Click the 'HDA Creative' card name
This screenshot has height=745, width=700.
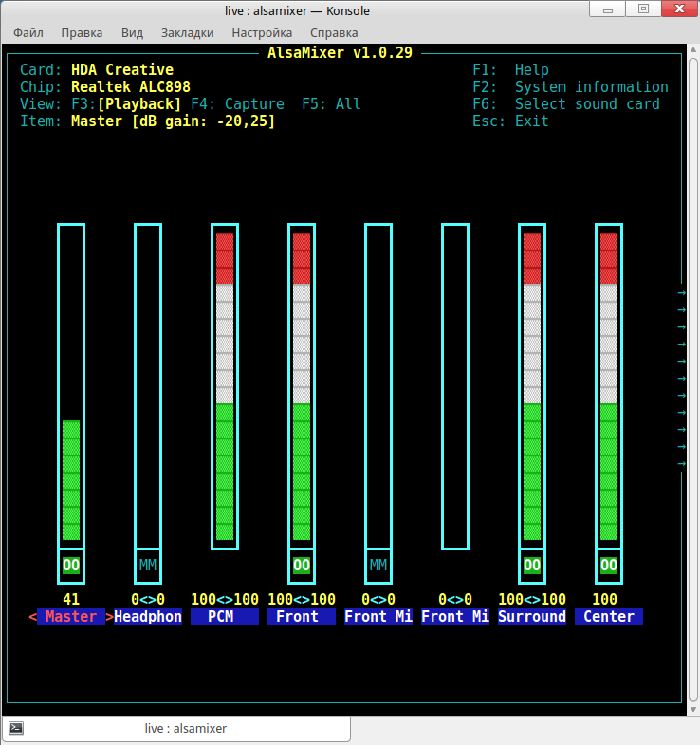[x=122, y=70]
